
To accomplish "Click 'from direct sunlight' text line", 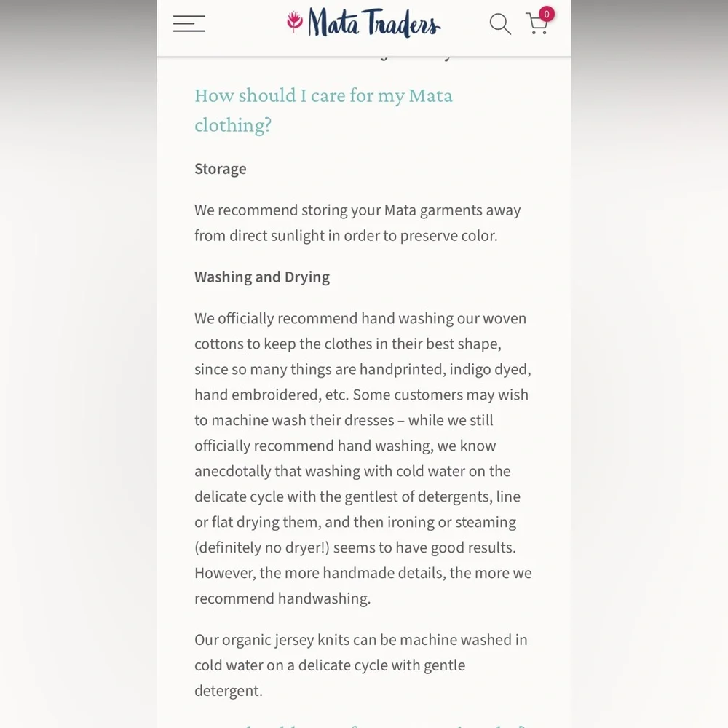I will pos(346,236).
